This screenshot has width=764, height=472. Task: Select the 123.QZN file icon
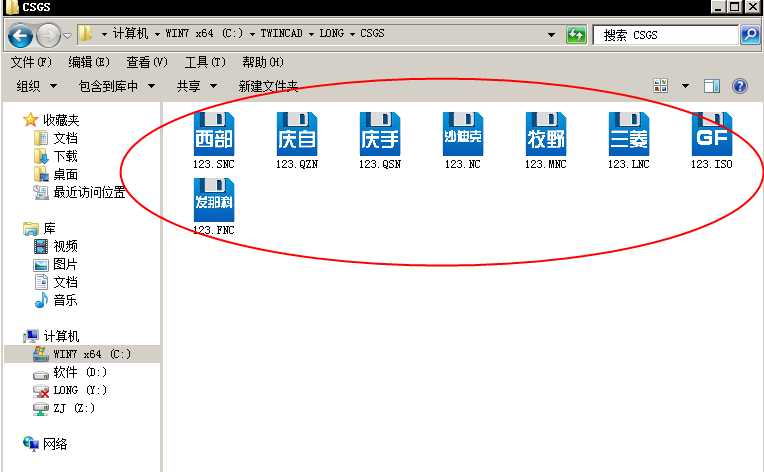(297, 134)
